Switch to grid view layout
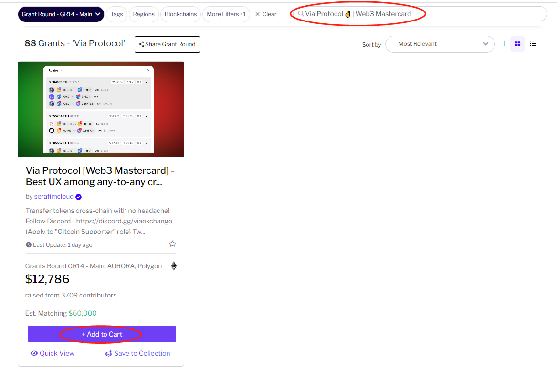557x392 pixels. click(x=517, y=44)
